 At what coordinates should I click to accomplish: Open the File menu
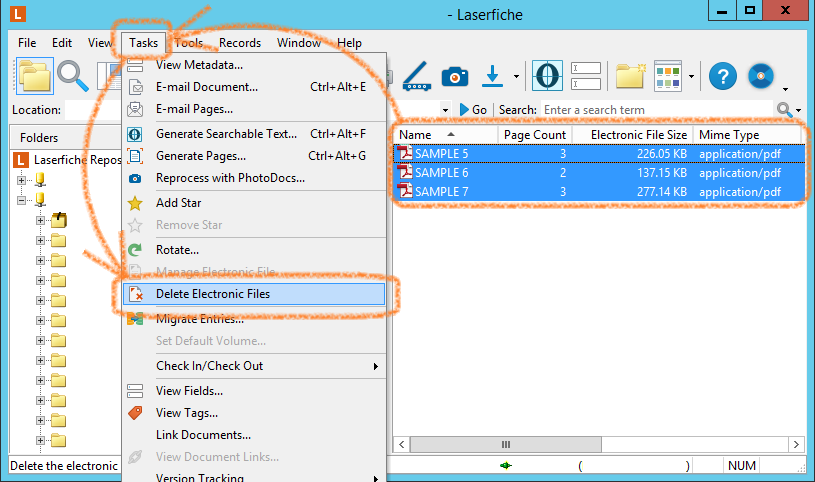[x=27, y=43]
